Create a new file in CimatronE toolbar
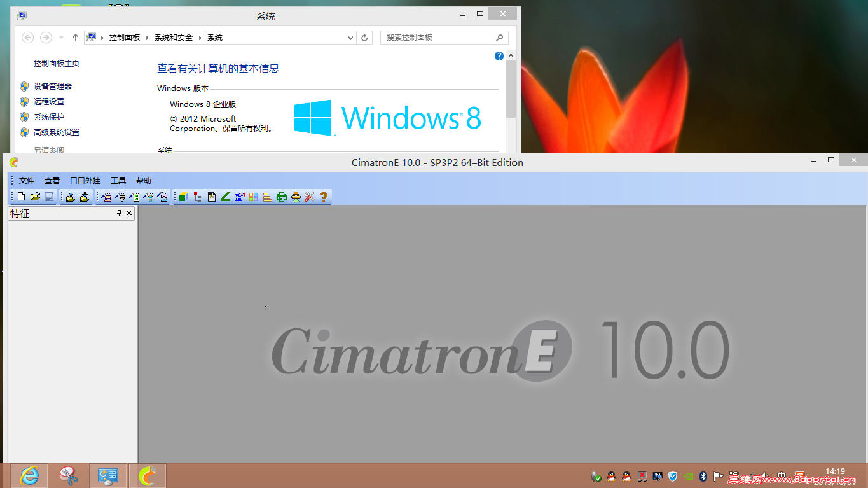 (x=21, y=197)
